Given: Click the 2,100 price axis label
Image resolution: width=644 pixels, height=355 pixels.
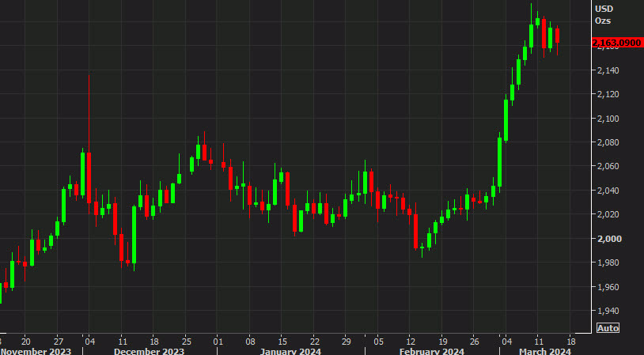Looking at the screenshot, I should 608,119.
